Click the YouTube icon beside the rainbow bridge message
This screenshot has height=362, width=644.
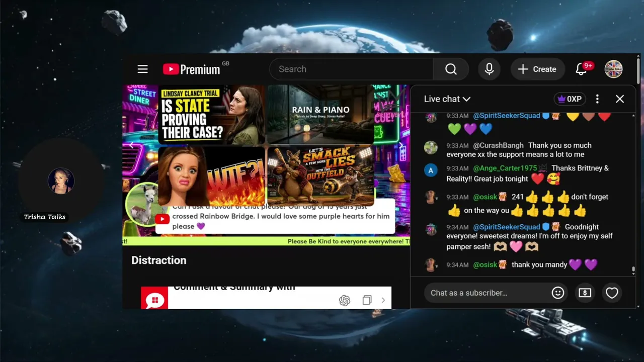point(162,219)
